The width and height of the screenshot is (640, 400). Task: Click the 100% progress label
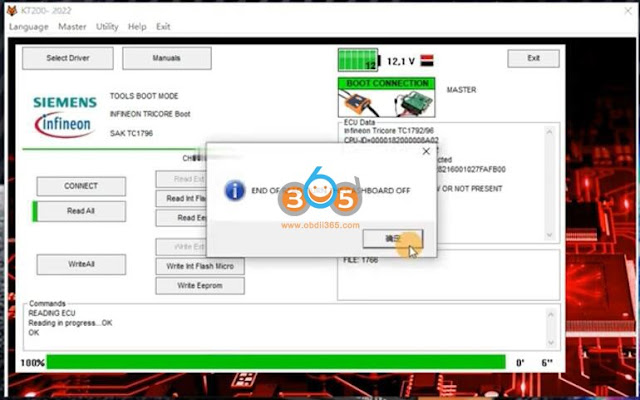point(33,362)
